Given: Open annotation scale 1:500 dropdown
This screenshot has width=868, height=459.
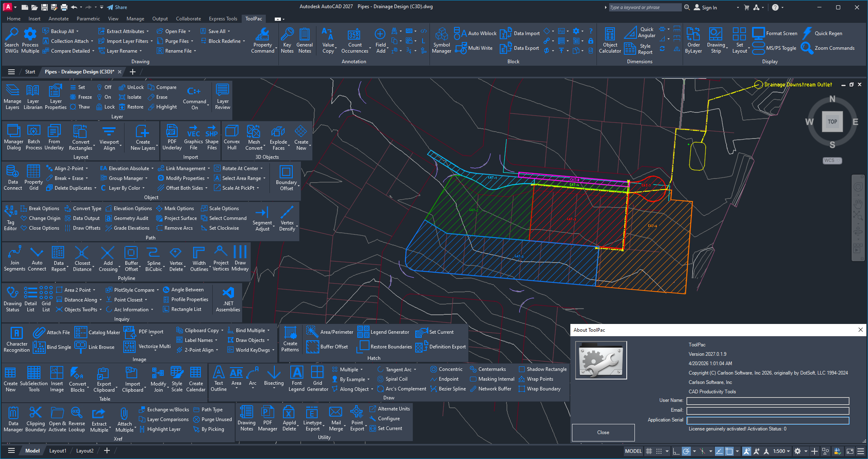Looking at the screenshot, I should click(781, 451).
